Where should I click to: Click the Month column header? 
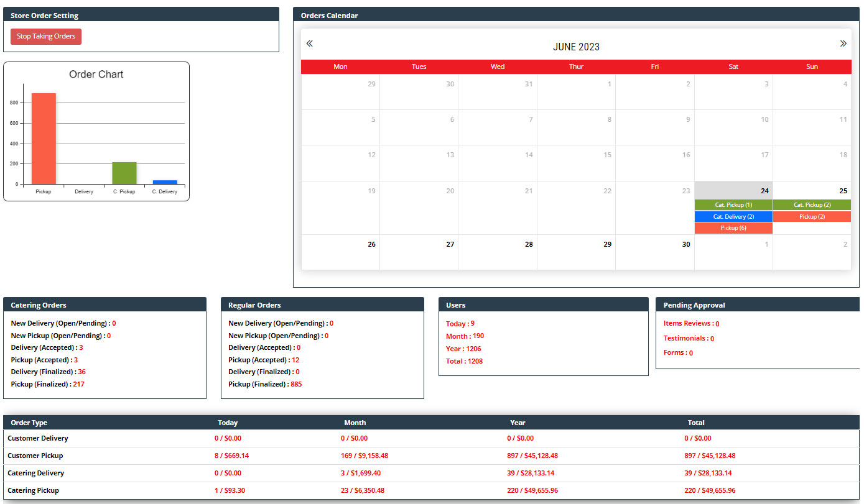pyautogui.click(x=355, y=423)
